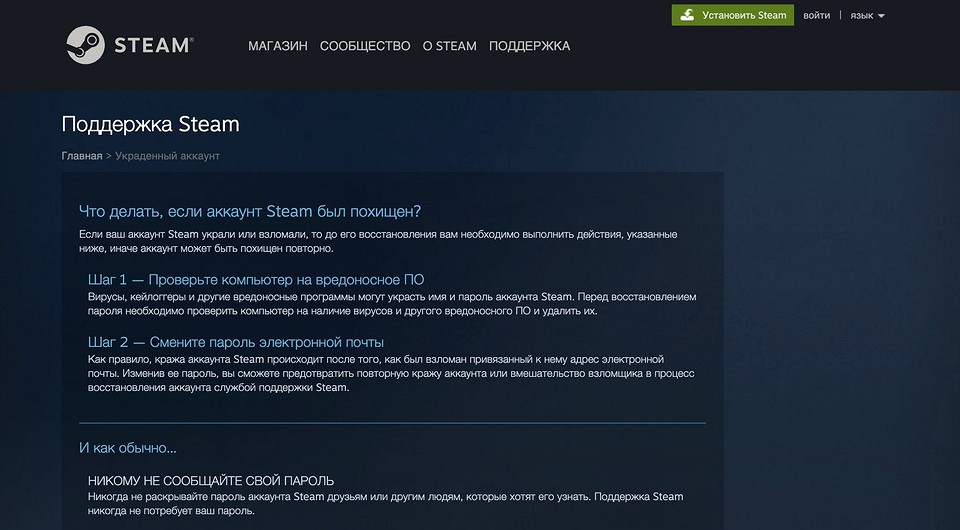This screenshot has height=530, width=960.
Task: Click Шаг 2 — Смените пароль heading
Action: pos(236,342)
